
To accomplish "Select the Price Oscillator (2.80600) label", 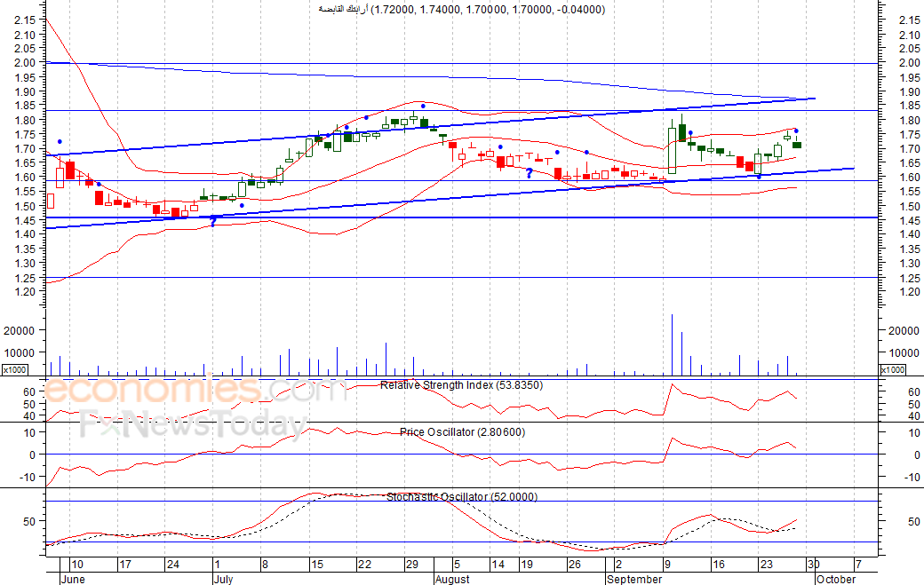I will pyautogui.click(x=462, y=432).
